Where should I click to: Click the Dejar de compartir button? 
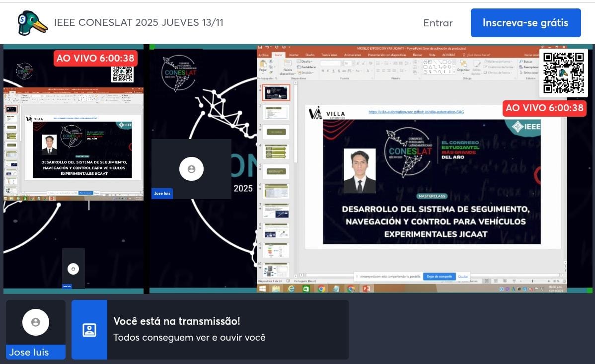(439, 276)
